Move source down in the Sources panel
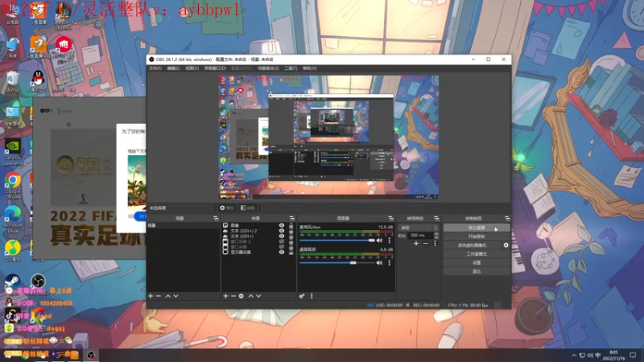Viewport: 644px width, 362px height. pos(258,296)
